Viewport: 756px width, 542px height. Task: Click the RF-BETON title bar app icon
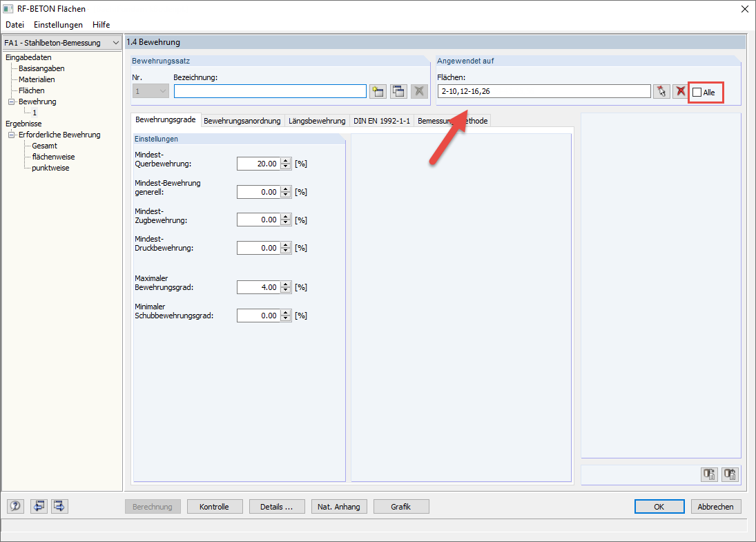click(8, 9)
